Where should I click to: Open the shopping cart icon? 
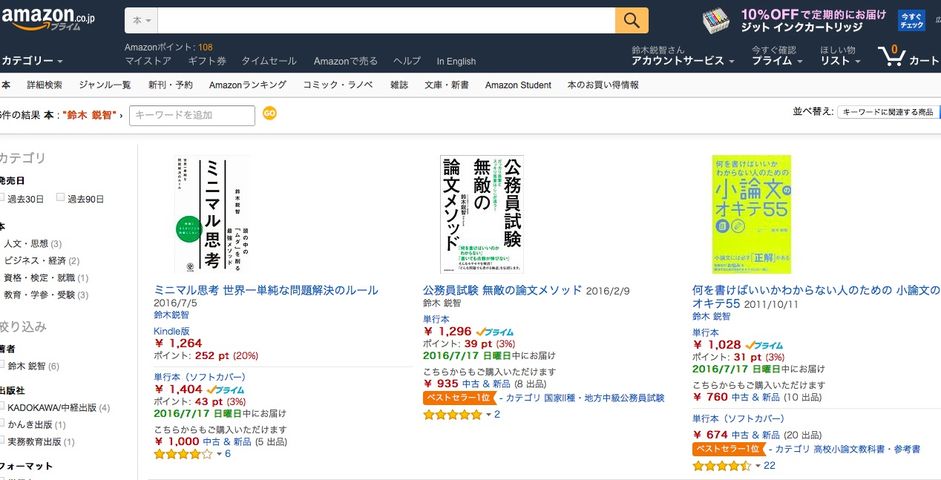[x=892, y=56]
